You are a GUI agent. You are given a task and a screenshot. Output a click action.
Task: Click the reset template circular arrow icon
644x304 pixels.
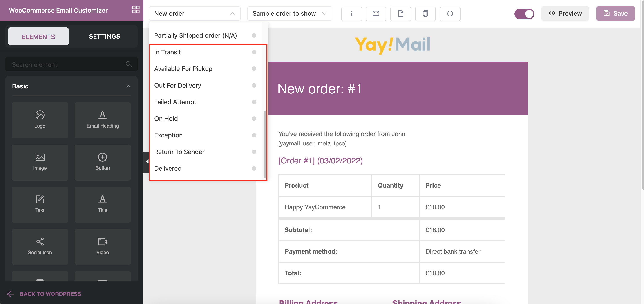click(x=450, y=13)
